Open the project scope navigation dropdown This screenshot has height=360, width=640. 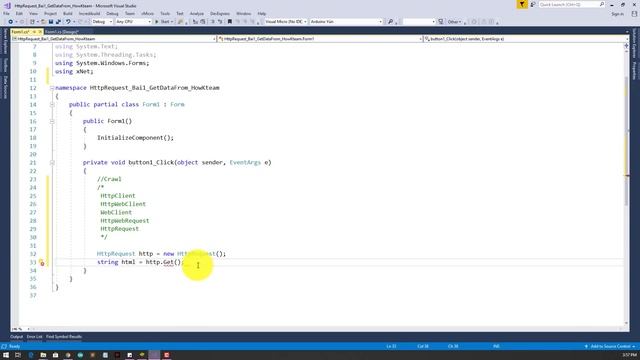click(x=114, y=39)
